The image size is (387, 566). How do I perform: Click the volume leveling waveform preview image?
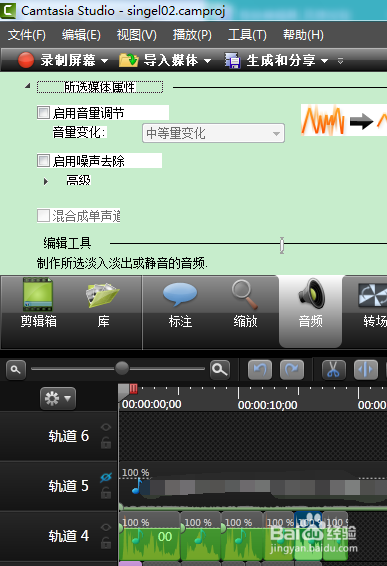[x=344, y=120]
